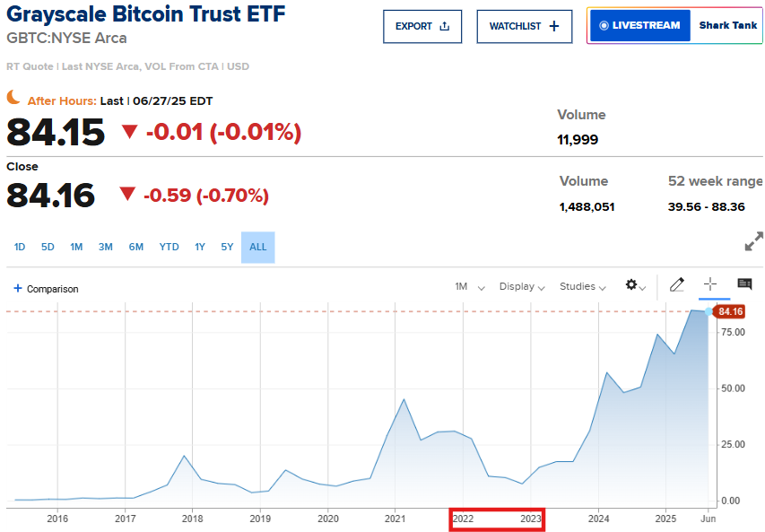
Task: Select the 5Y time range
Action: tap(227, 247)
